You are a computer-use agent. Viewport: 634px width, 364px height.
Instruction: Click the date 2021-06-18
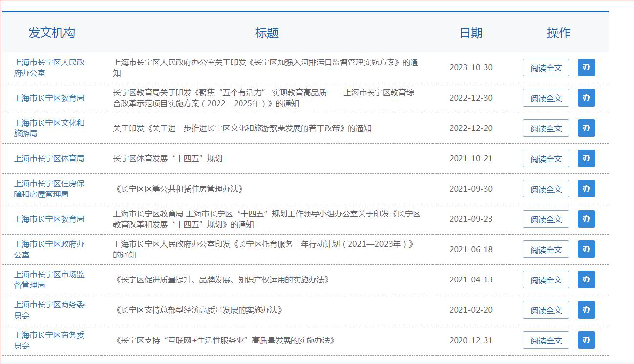point(471,250)
